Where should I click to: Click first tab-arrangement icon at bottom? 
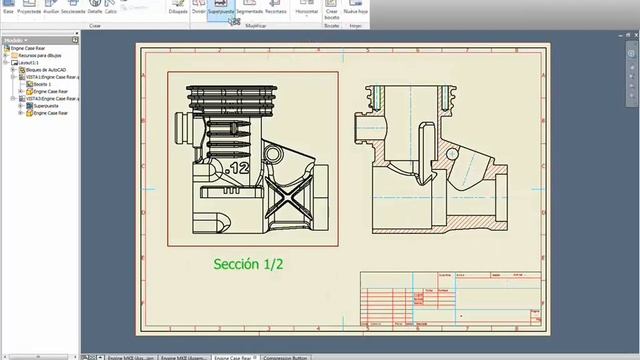(84, 357)
